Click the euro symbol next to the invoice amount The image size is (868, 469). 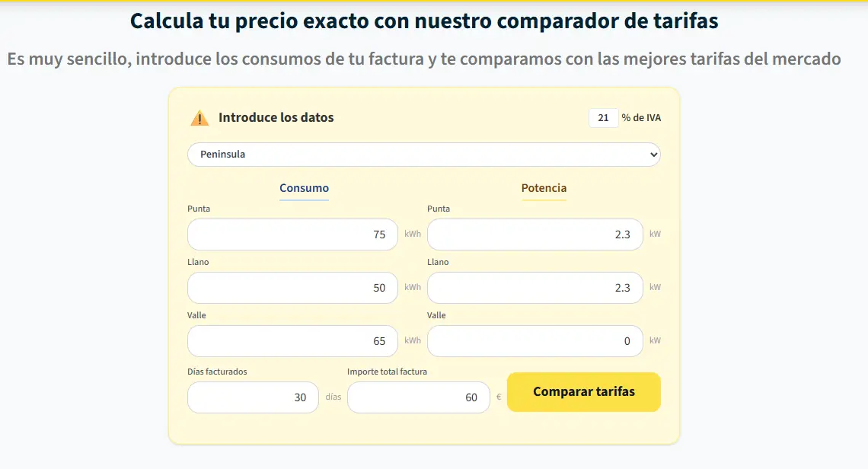pyautogui.click(x=500, y=397)
